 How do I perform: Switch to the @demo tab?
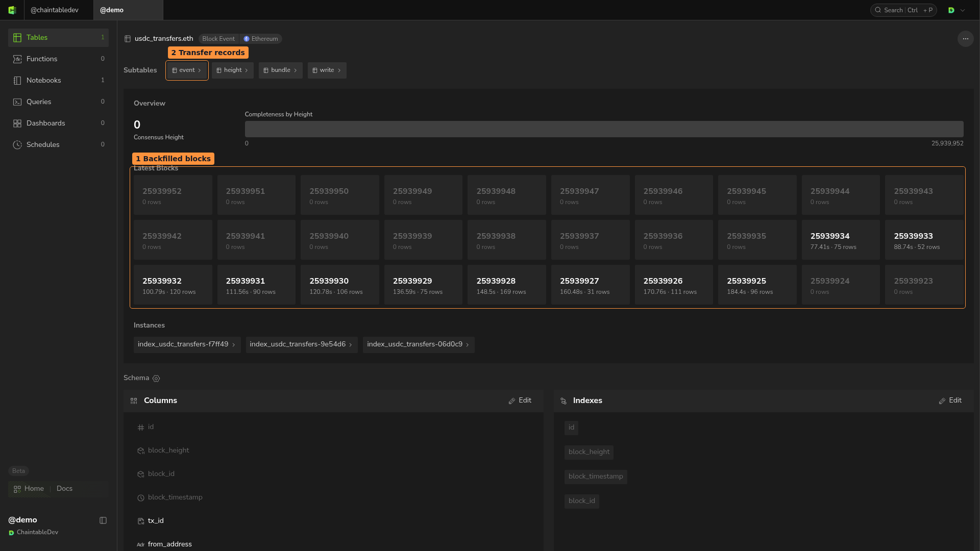tap(128, 10)
